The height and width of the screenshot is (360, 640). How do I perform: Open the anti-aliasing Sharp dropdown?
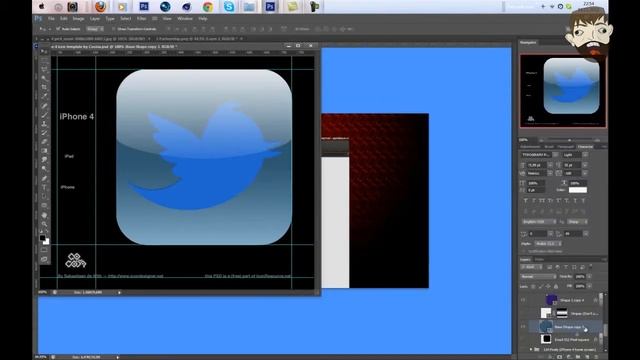tap(577, 222)
